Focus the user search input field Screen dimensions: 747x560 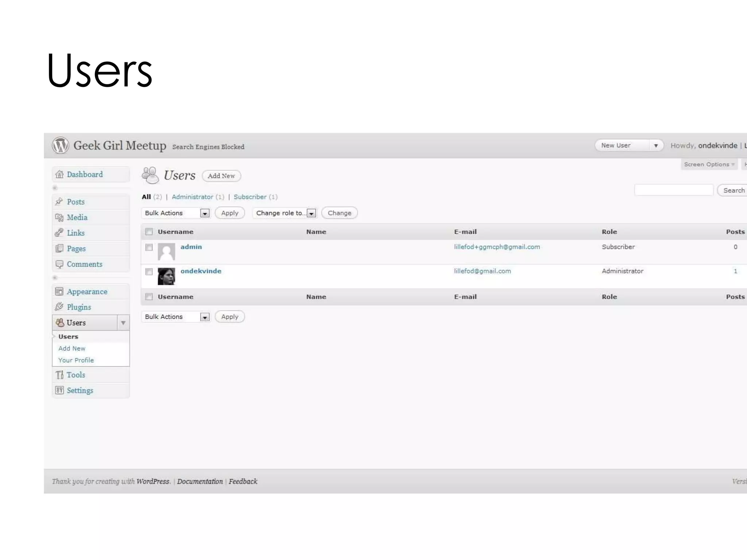point(674,190)
